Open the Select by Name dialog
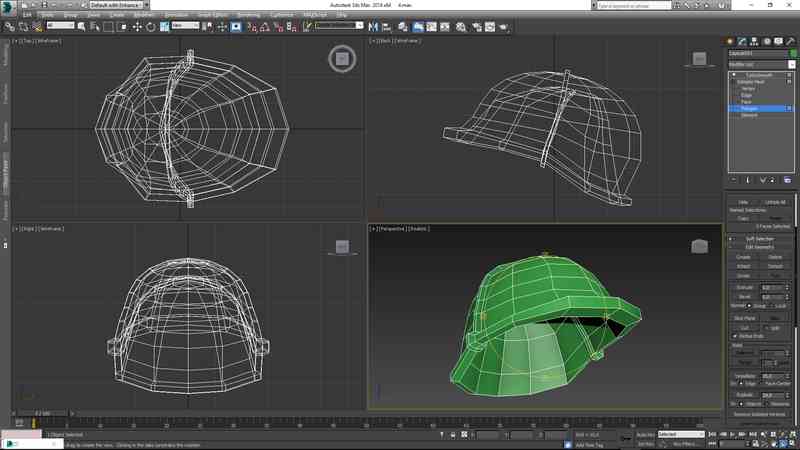Image resolution: width=800 pixels, height=450 pixels. [x=95, y=27]
